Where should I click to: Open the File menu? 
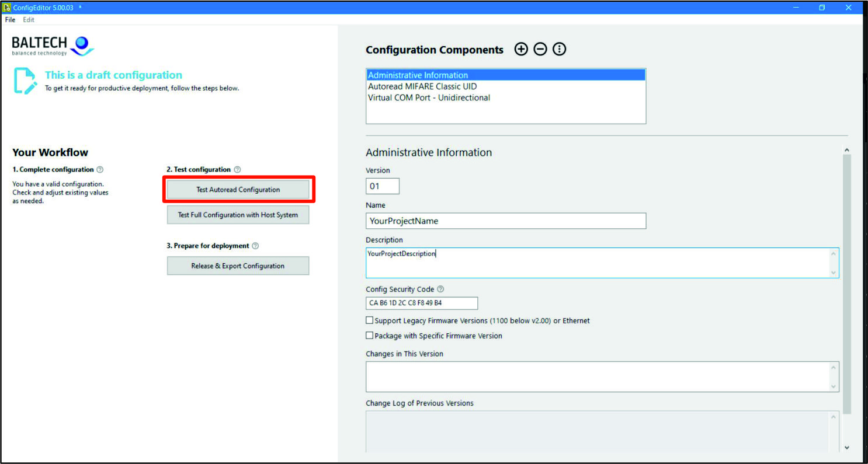click(10, 19)
